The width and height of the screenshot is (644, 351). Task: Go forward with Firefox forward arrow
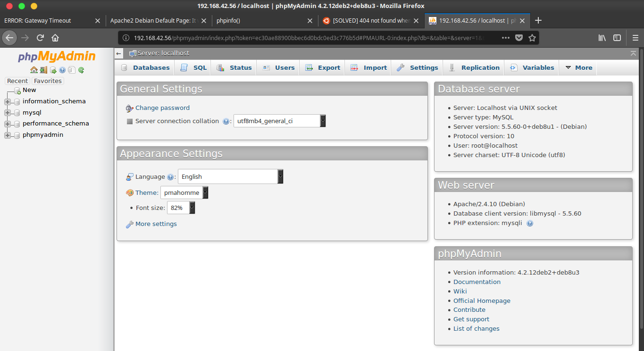point(25,38)
